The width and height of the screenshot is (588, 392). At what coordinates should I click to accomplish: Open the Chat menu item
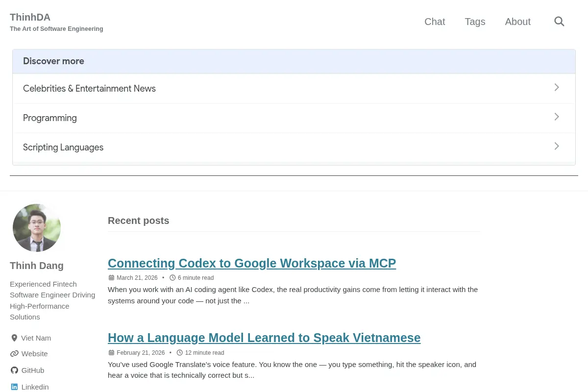[x=435, y=22]
